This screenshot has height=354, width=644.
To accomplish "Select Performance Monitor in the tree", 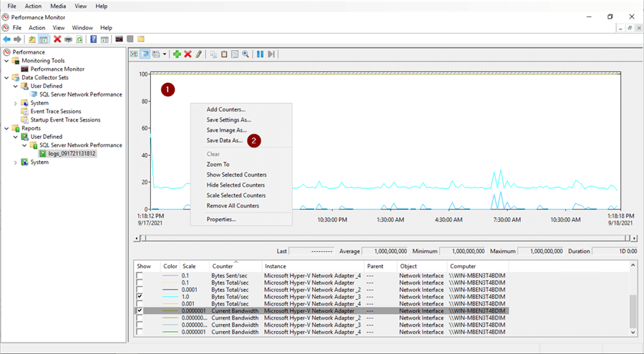I will coord(57,69).
